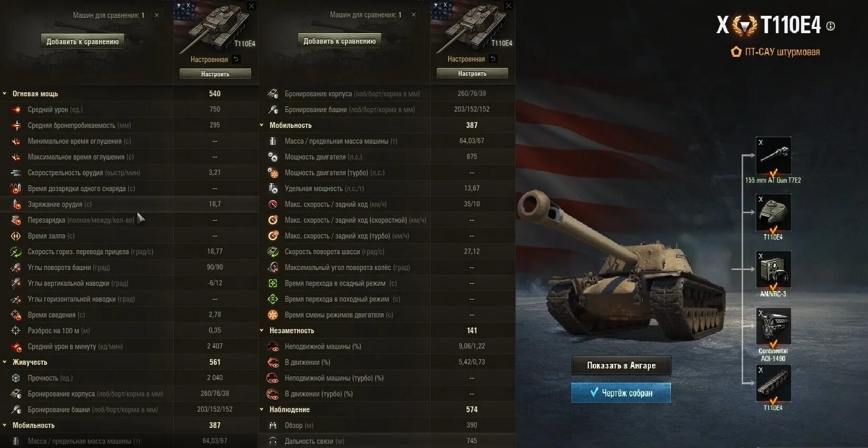Viewport: 868px width, 448px height.
Task: Open info icon next to T110E4 title
Action: 831,26
